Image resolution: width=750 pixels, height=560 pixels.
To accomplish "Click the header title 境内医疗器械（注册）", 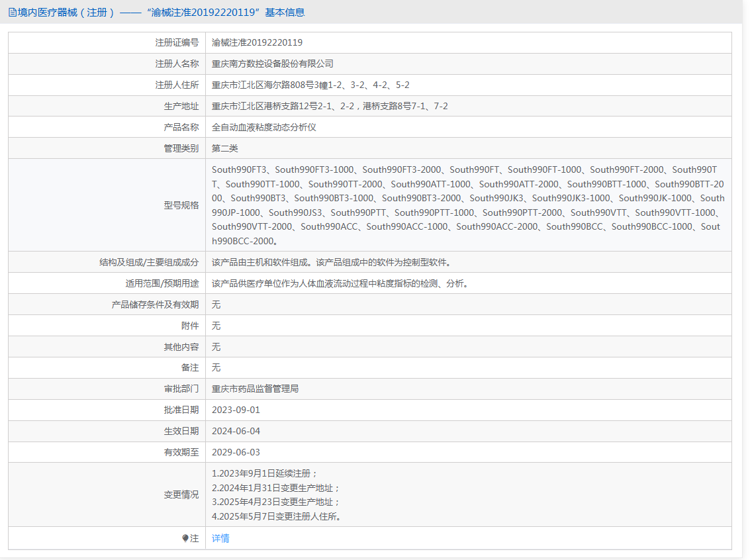I will click(x=66, y=13).
